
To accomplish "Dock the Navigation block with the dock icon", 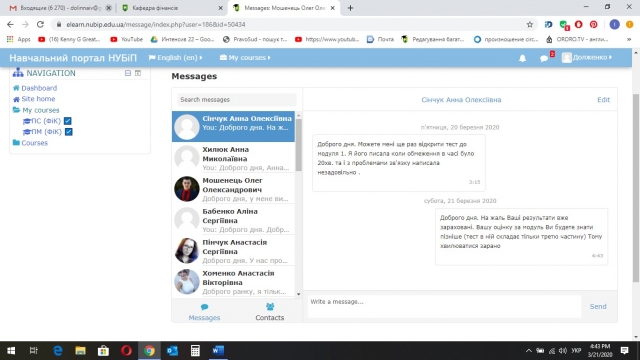I will pos(138,73).
